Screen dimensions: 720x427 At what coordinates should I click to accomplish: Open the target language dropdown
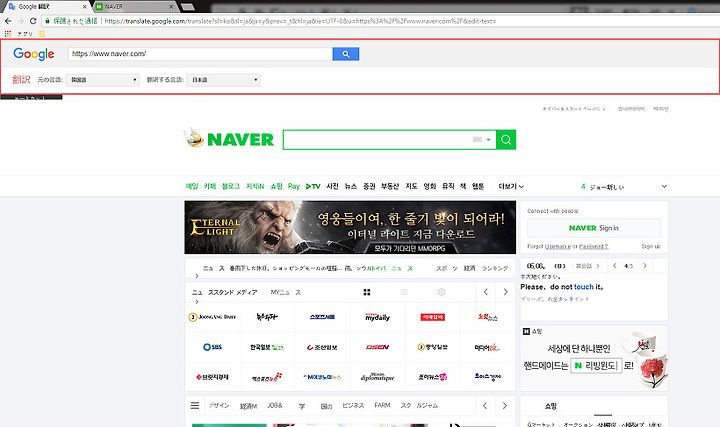224,80
